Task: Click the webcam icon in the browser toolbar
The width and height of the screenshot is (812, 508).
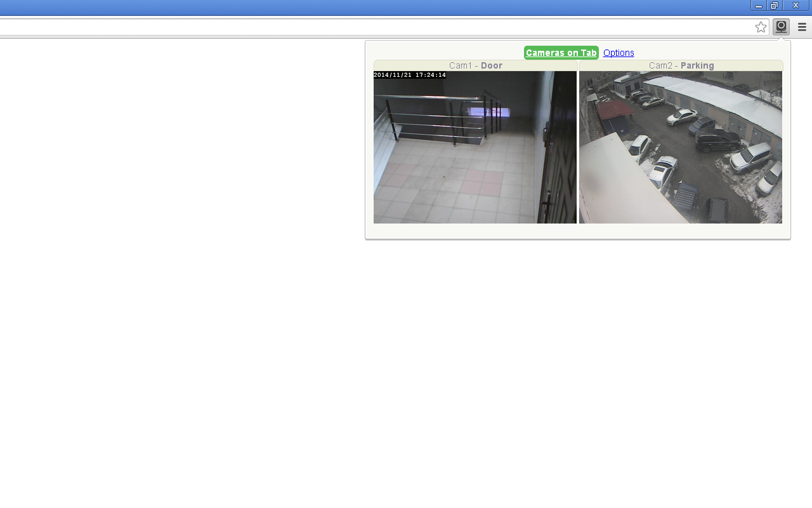Action: coord(781,27)
